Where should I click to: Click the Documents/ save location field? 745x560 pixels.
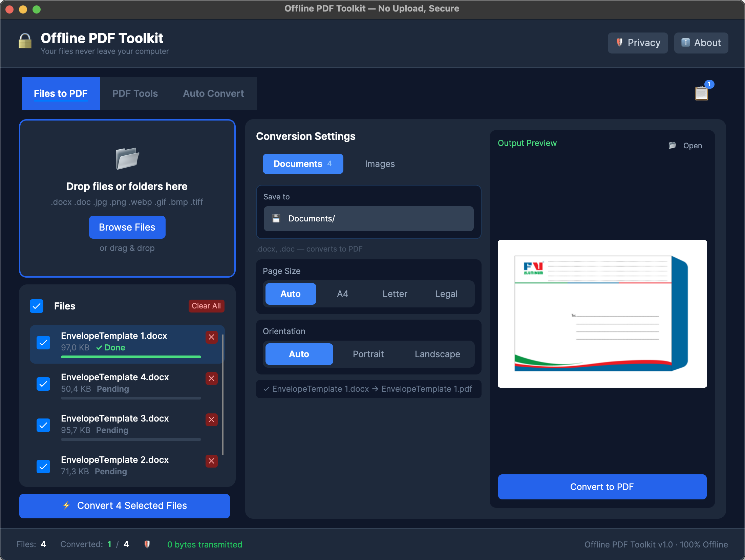pyautogui.click(x=368, y=219)
